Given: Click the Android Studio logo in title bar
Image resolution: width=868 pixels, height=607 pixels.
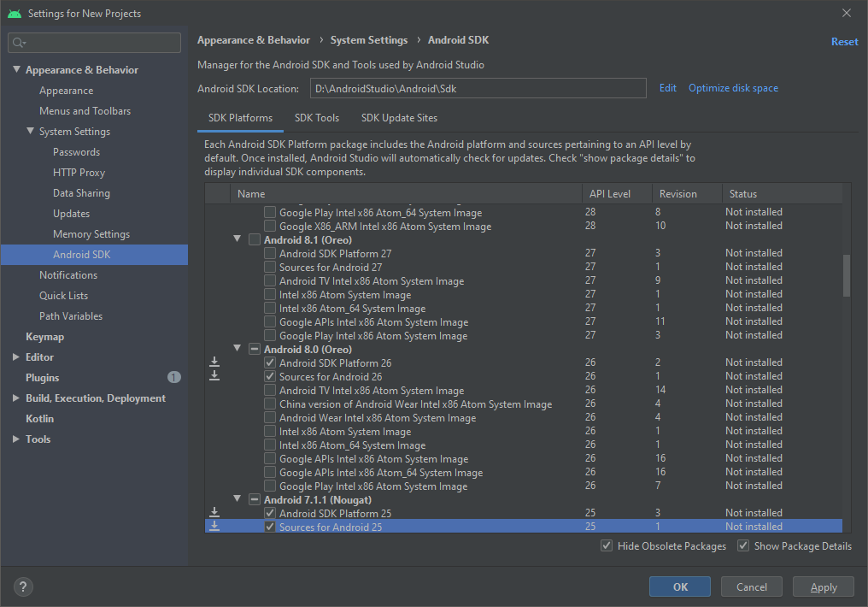Looking at the screenshot, I should pyautogui.click(x=14, y=13).
